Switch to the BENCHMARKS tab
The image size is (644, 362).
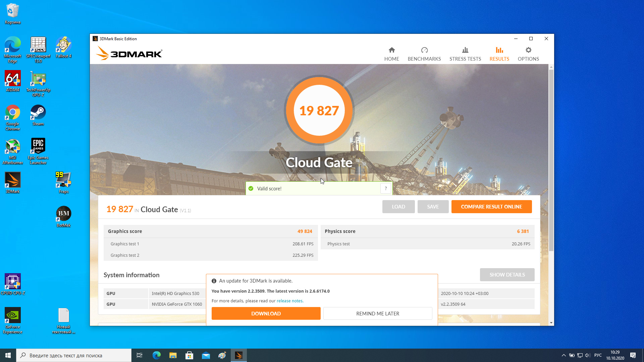tap(424, 54)
